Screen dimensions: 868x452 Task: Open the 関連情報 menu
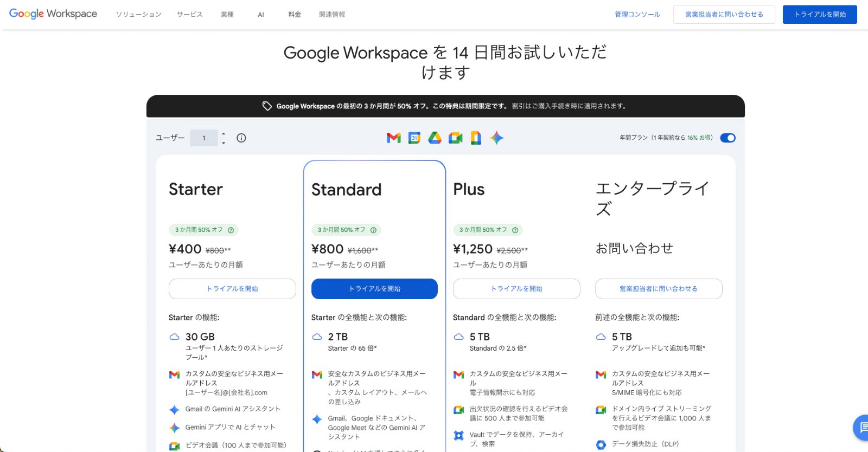point(332,15)
